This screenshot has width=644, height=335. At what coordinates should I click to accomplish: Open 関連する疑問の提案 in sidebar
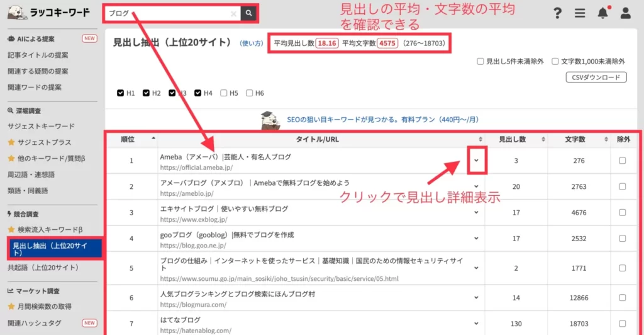38,71
